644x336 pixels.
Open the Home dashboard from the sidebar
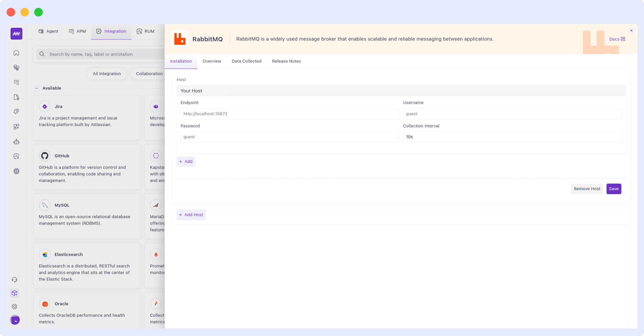(16, 53)
